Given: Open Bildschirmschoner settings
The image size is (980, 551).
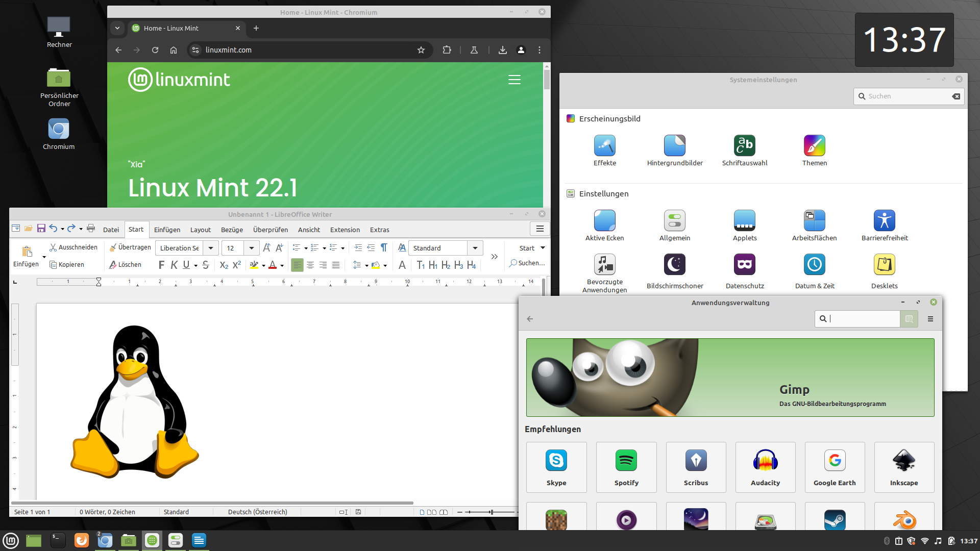Looking at the screenshot, I should click(x=674, y=271).
